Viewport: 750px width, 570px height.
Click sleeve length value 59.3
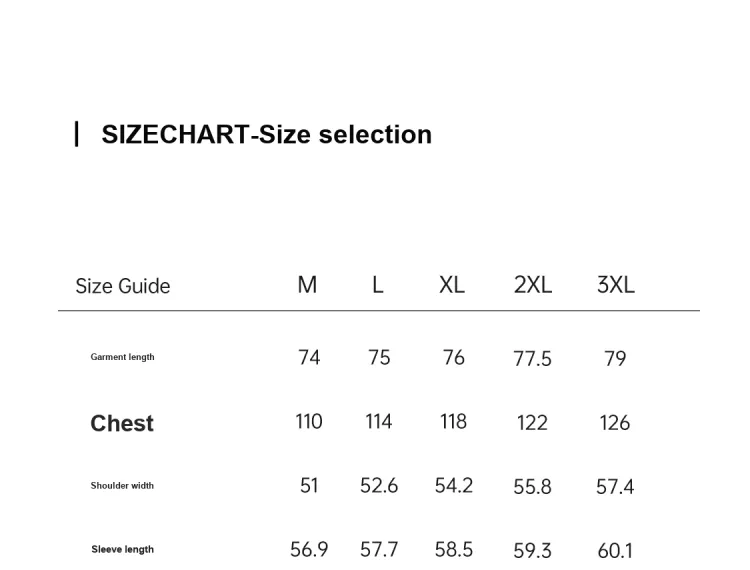click(x=532, y=550)
